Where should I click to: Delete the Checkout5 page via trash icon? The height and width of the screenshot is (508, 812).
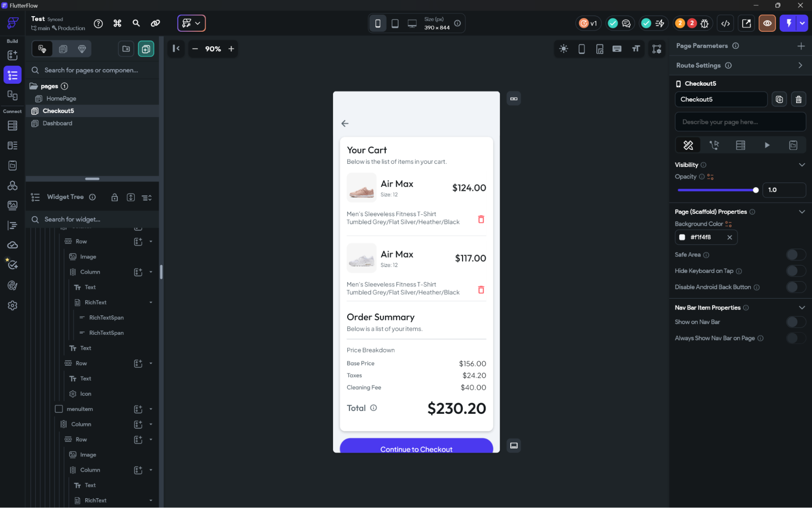pos(798,99)
